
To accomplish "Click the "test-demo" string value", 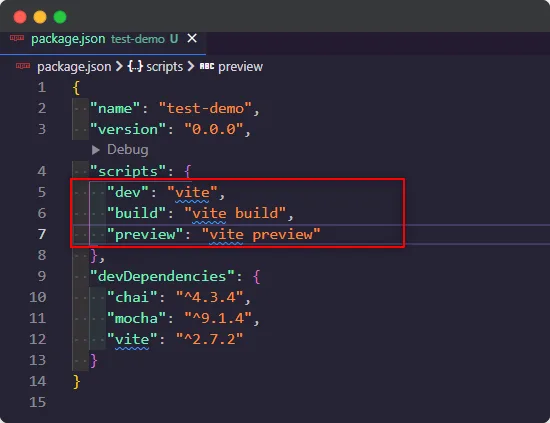I will (205, 108).
